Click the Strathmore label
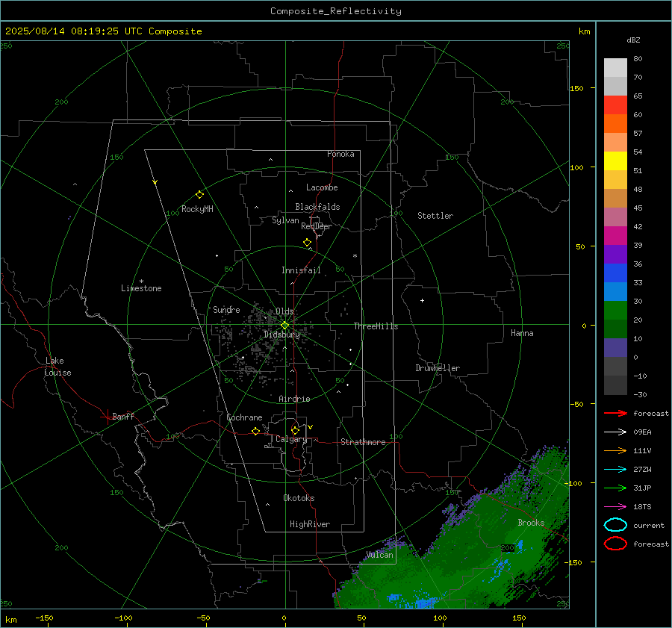 363,442
